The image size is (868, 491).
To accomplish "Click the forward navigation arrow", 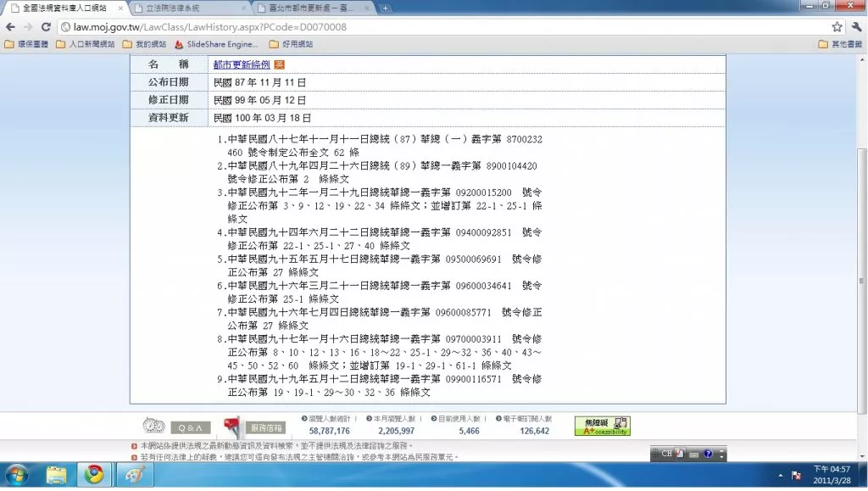I will (28, 27).
